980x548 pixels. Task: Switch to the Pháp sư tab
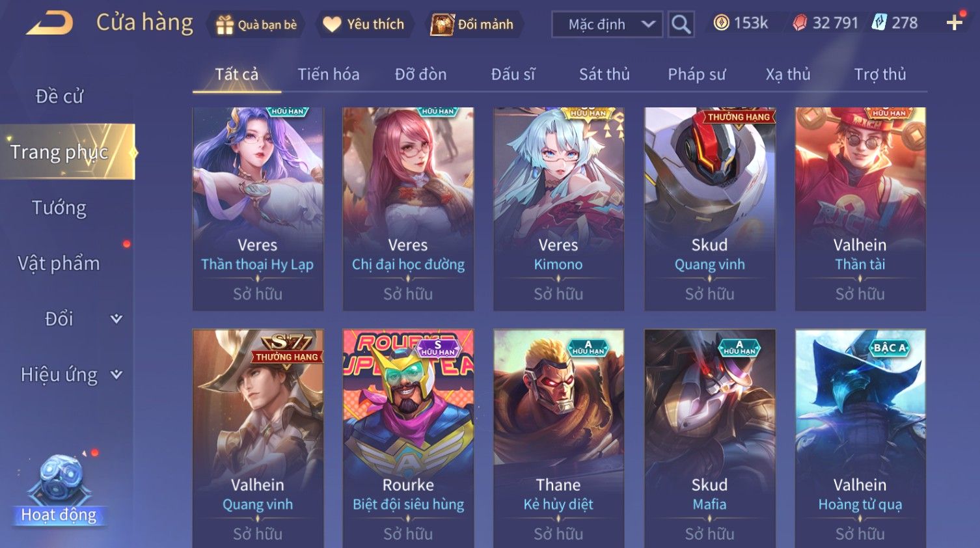coord(696,74)
